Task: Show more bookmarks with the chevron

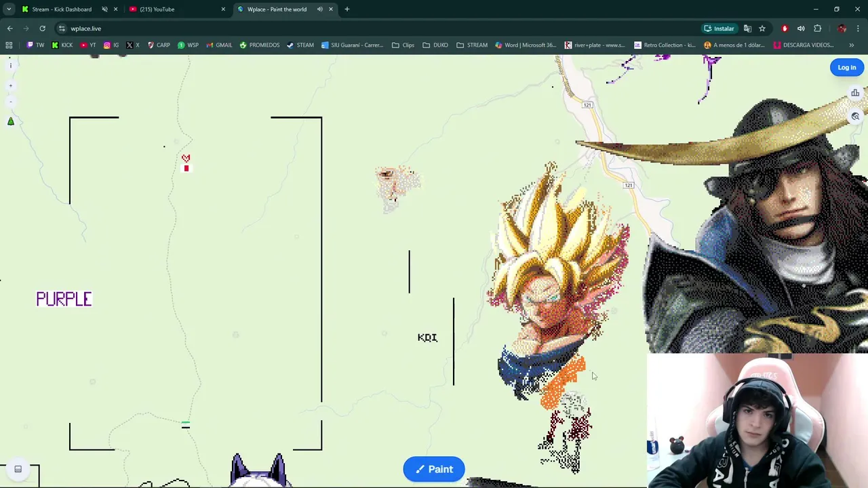Action: (x=852, y=45)
